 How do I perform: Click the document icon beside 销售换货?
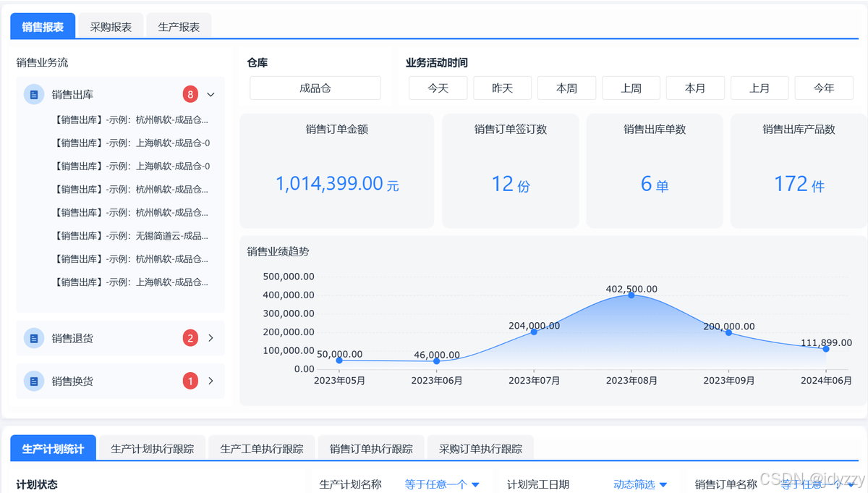point(34,382)
